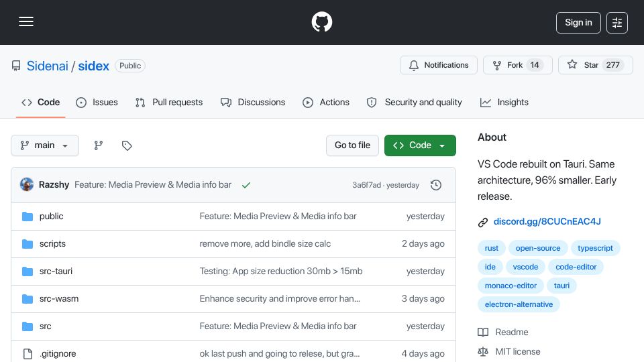Open the scripts folder
The height and width of the screenshot is (362, 644).
coord(52,244)
